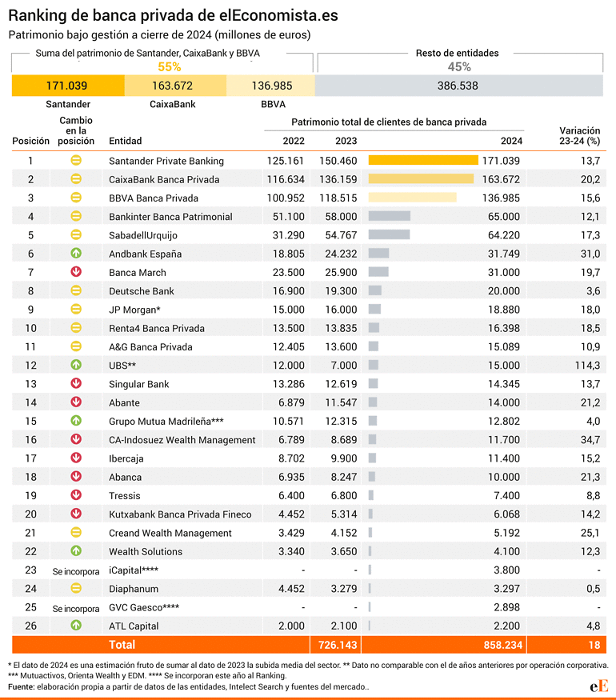Click the equal-position icon for Deutsche Bank
The height and width of the screenshot is (700, 616).
76,290
